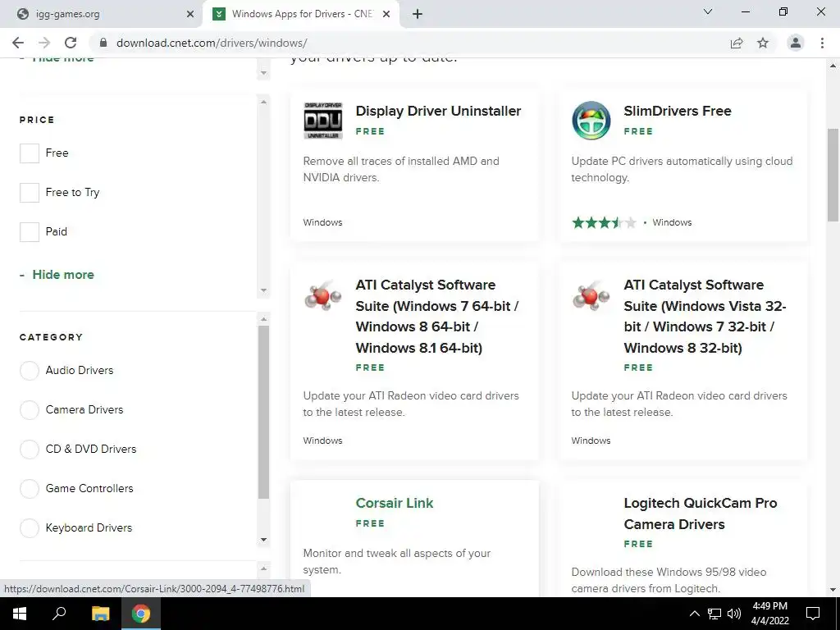Share this page via address bar icon
This screenshot has height=630, width=840.
[737, 43]
